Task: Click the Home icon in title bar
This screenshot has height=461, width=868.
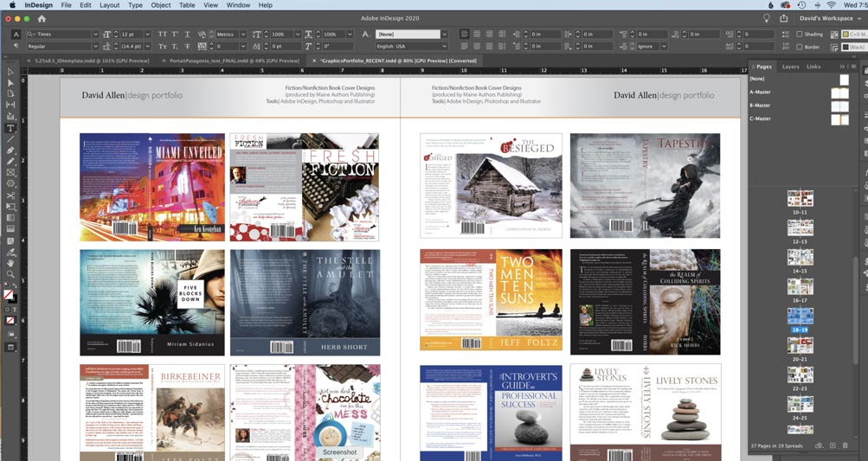Action: tap(42, 18)
